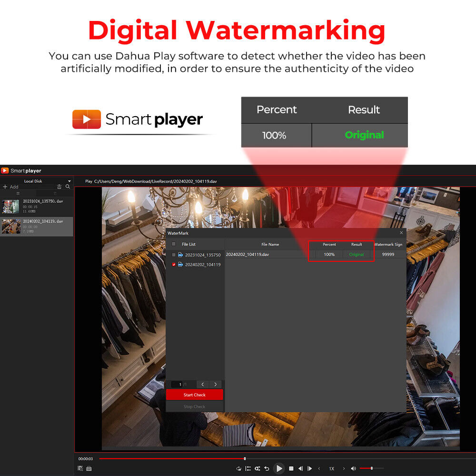Viewport: 476px width, 476px height.
Task: Click the 1X playback speed indicator
Action: (331, 469)
